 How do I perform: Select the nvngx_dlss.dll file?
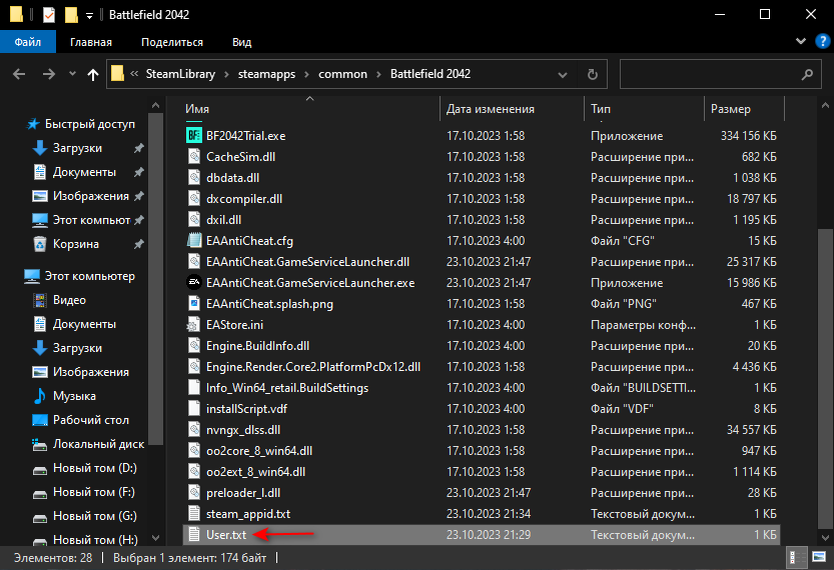[x=481, y=430]
